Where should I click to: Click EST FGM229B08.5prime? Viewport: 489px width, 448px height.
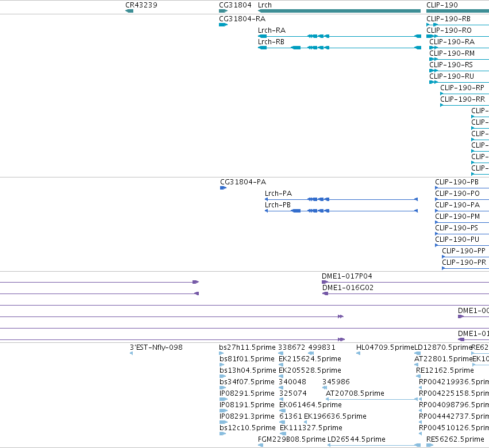(291, 440)
